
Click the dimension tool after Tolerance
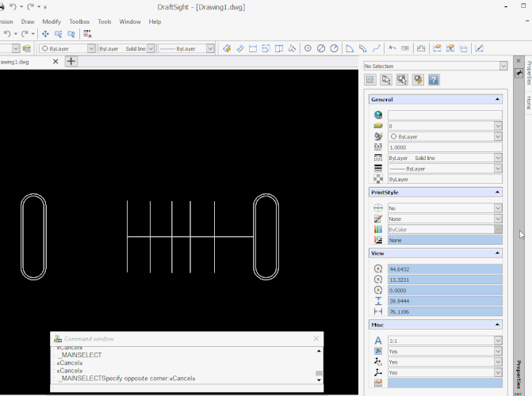421,48
